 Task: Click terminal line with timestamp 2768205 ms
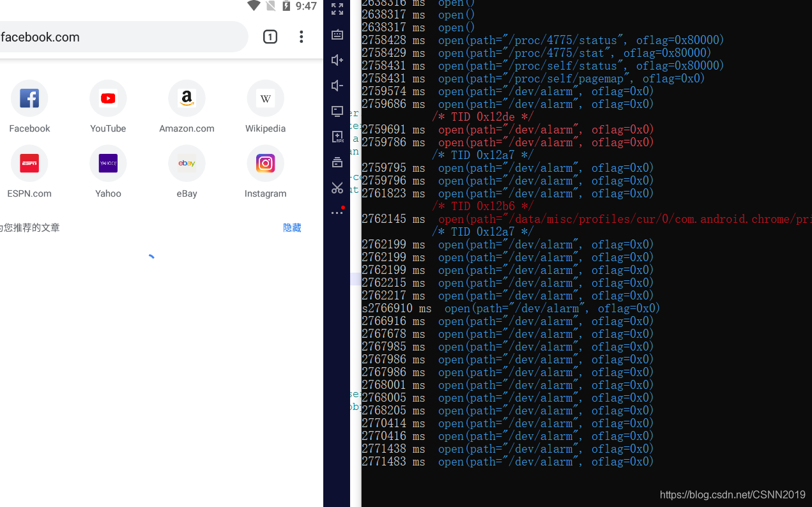click(x=508, y=411)
